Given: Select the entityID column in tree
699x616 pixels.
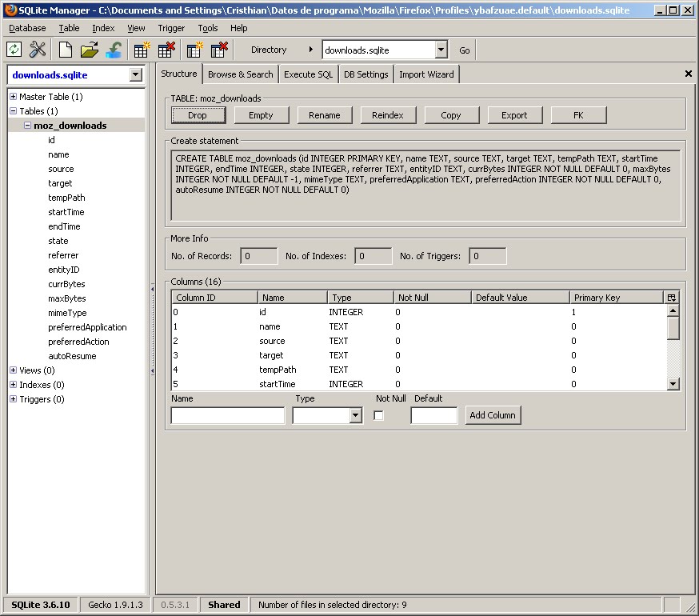Looking at the screenshot, I should 64,270.
